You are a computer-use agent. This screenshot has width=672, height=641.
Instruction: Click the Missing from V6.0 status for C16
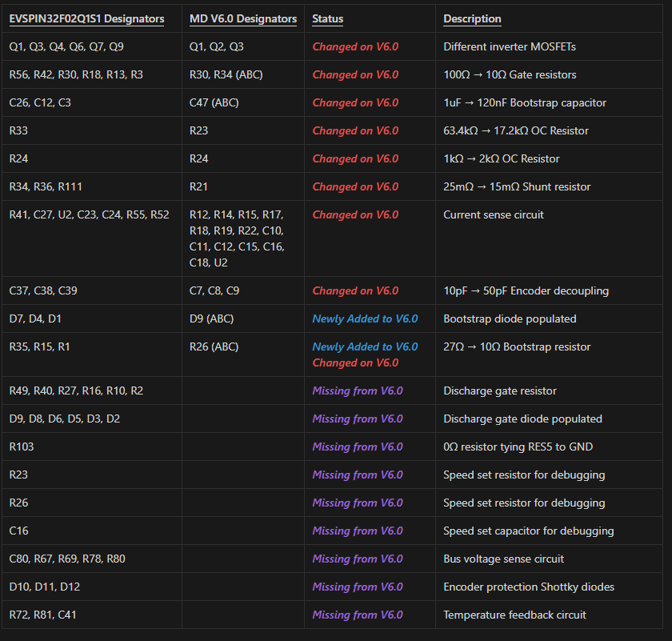click(x=358, y=531)
